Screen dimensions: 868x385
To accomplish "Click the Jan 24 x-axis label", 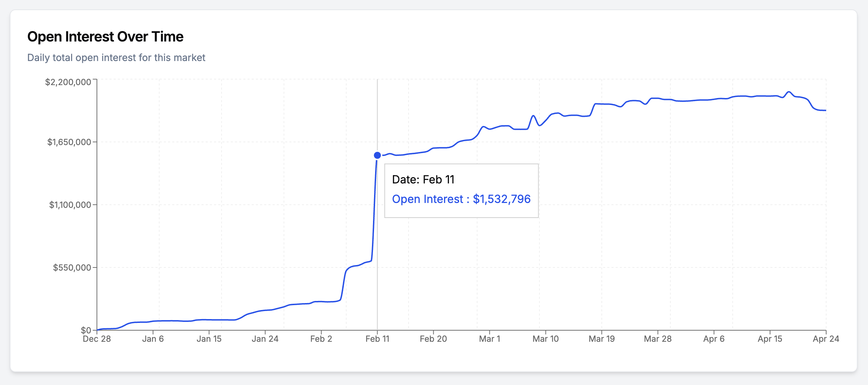I will [265, 339].
